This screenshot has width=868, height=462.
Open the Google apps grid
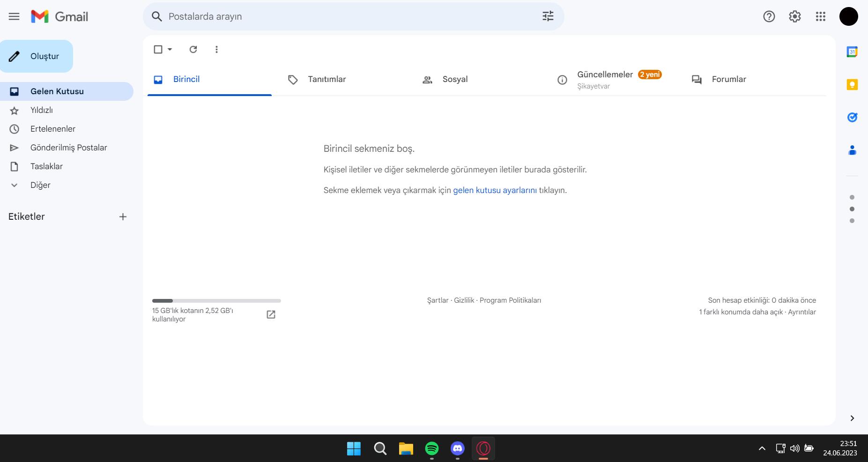(820, 16)
